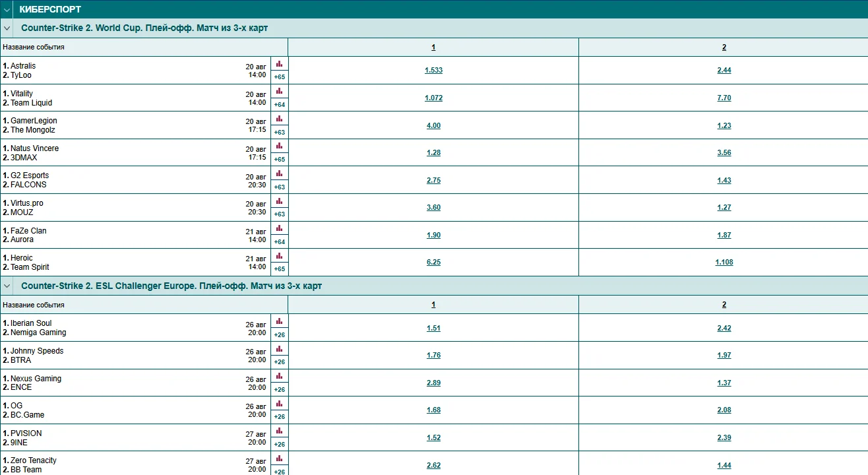
Task: Open statistics icon for FaZe Clan vs Aurora
Action: click(279, 229)
